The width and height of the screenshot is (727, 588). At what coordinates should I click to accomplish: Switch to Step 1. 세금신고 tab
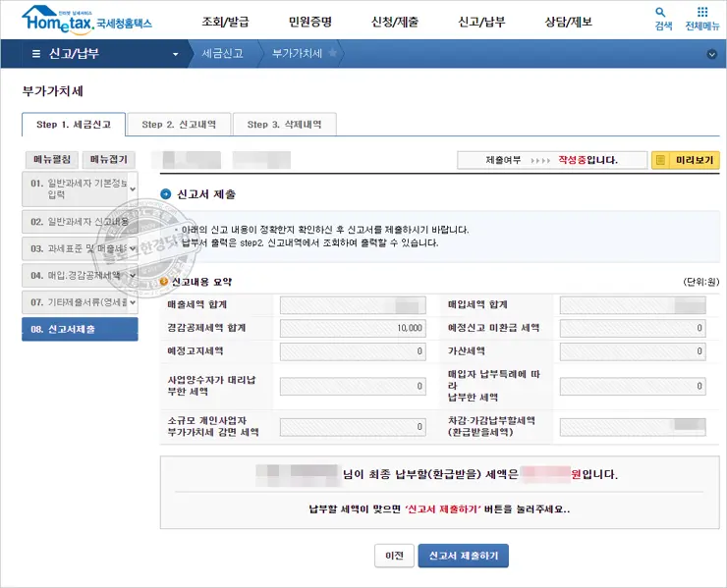tap(74, 125)
